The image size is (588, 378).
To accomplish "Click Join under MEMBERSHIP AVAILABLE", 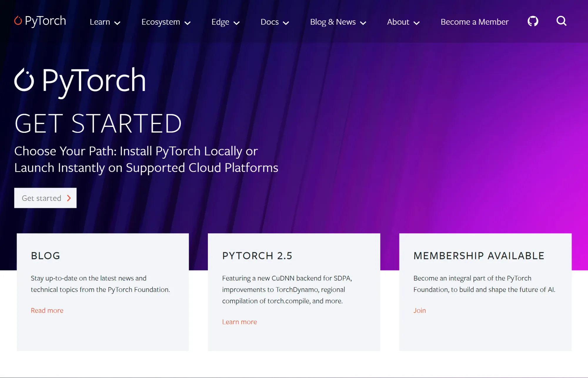I will click(420, 310).
